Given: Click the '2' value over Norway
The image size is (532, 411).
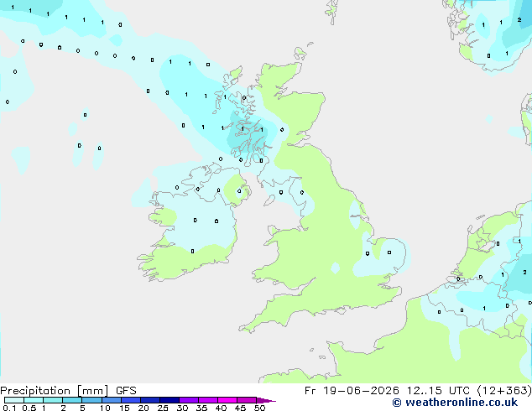Looking at the screenshot, I should click(x=519, y=20).
